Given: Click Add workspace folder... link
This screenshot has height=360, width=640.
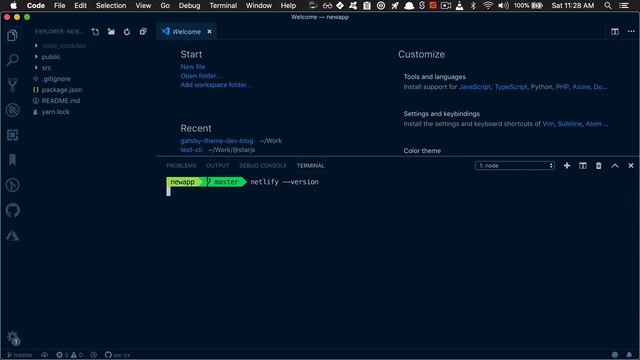Looking at the screenshot, I should tap(216, 85).
